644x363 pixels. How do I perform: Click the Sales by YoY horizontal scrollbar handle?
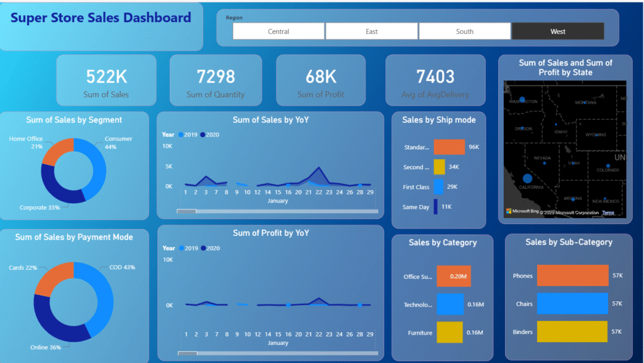(186, 211)
